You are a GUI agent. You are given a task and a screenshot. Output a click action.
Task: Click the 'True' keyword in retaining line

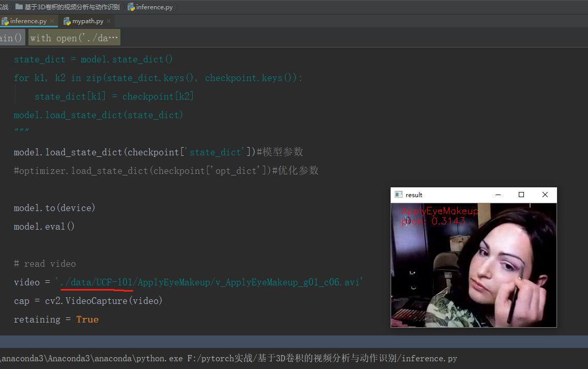pyautogui.click(x=87, y=319)
